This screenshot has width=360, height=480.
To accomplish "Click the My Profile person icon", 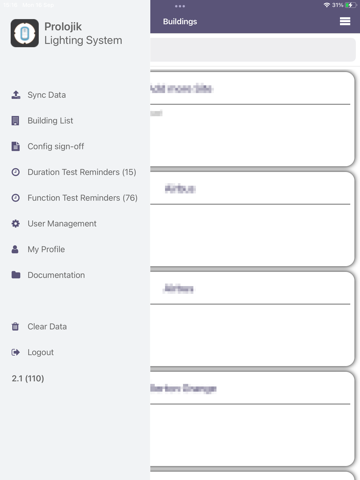I will pyautogui.click(x=15, y=249).
